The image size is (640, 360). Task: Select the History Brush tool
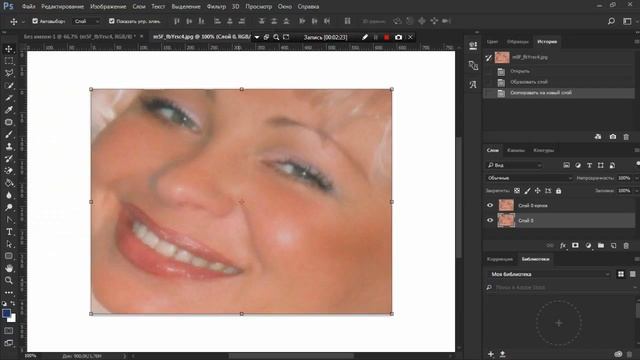point(9,159)
